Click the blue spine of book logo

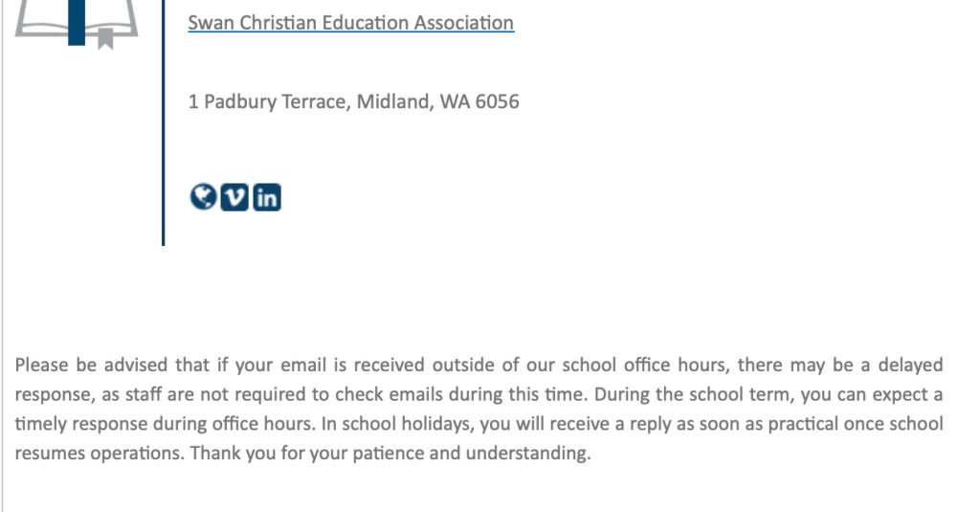click(x=77, y=23)
